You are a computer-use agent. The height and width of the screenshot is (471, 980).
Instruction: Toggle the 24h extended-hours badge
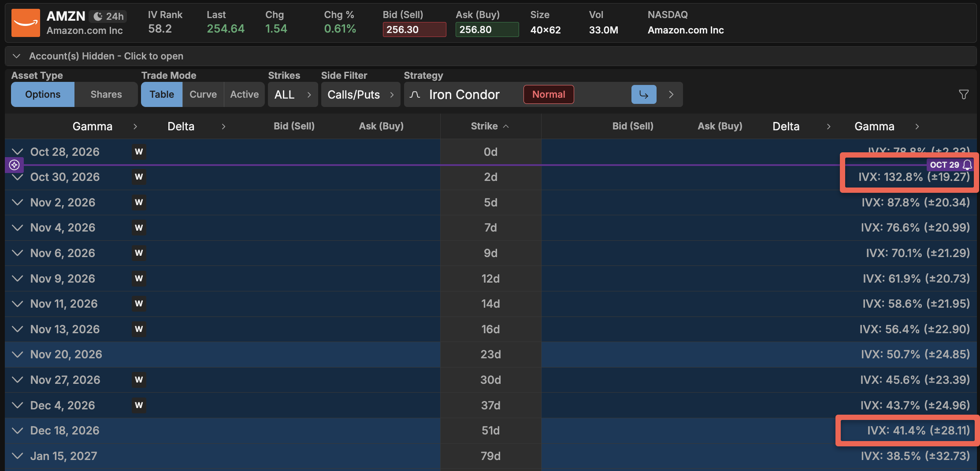(x=109, y=16)
